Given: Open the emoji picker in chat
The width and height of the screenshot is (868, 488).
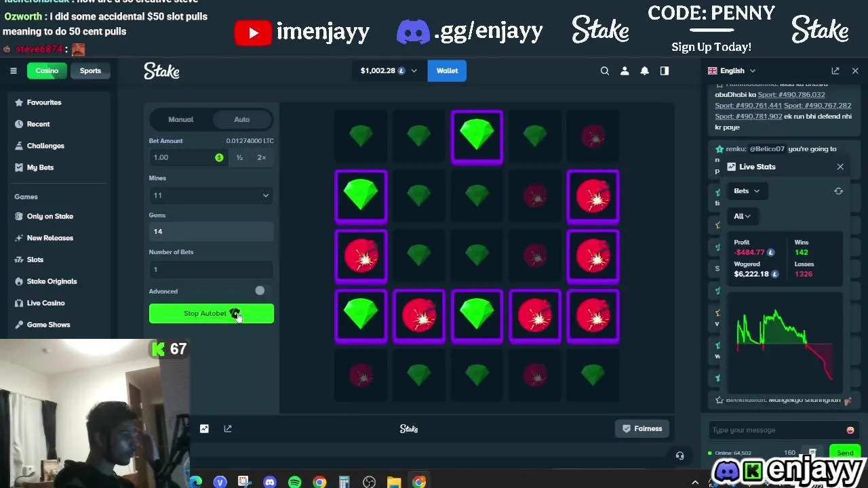Looking at the screenshot, I should [x=850, y=430].
